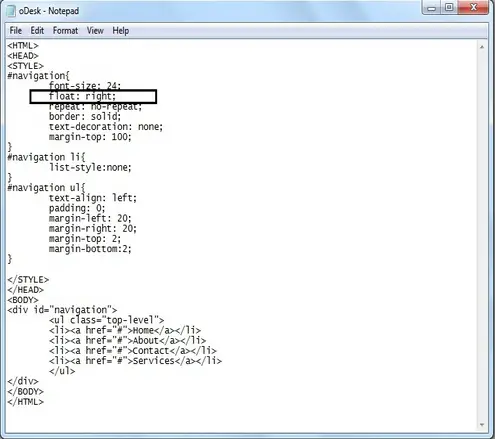The image size is (495, 439).
Task: Click the '</STYLE>' closing tag line
Action: tap(28, 279)
